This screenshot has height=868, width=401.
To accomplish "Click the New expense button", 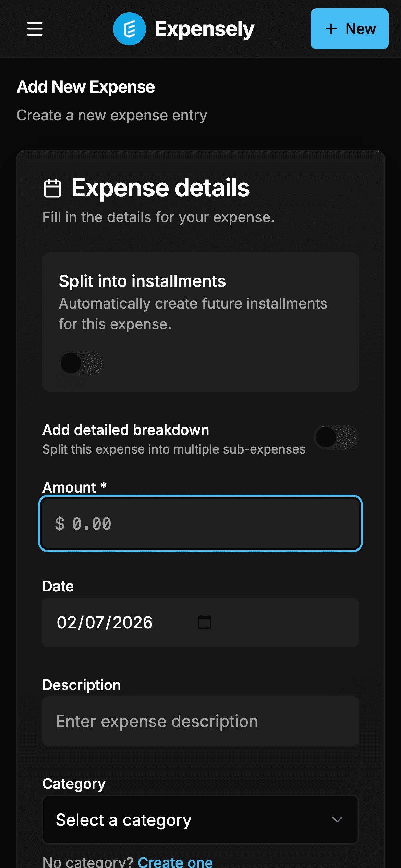I will [x=350, y=29].
